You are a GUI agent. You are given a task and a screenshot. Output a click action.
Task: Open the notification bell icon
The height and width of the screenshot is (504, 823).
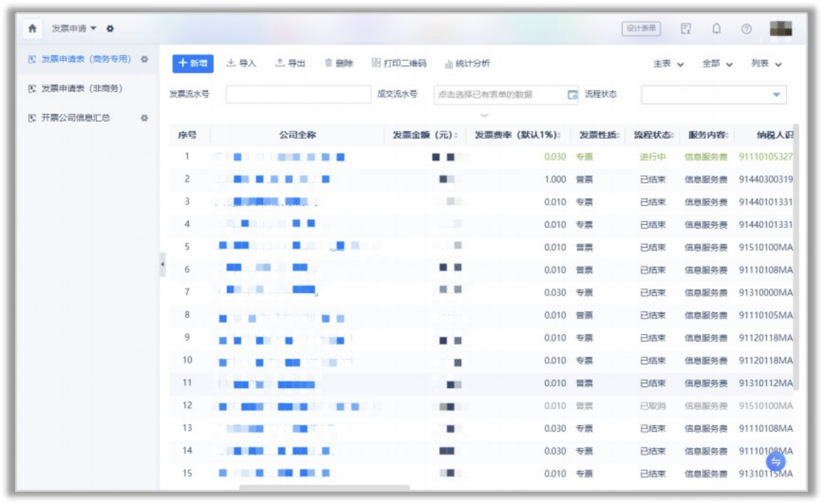click(716, 29)
